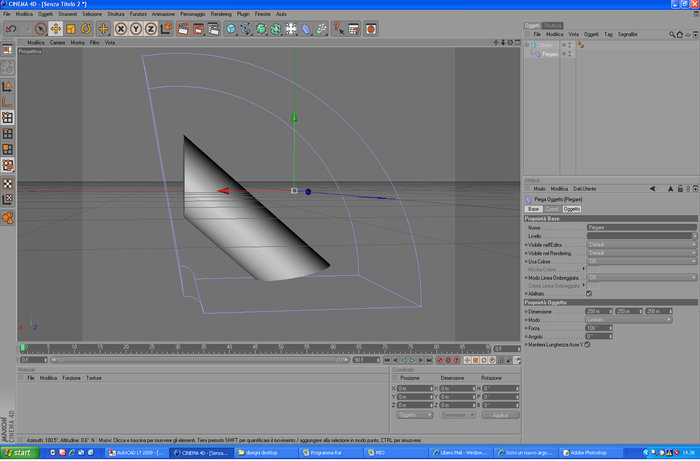Add a Cube primitive object

(x=230, y=29)
